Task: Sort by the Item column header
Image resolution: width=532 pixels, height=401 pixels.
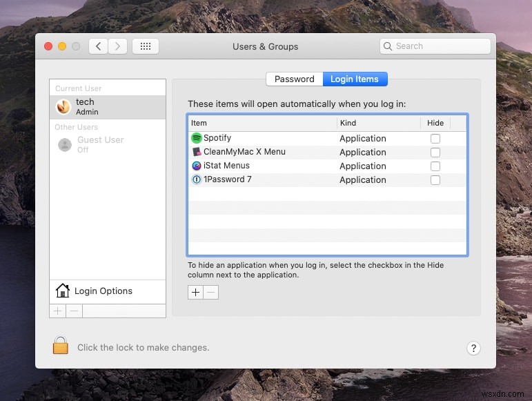Action: 262,123
